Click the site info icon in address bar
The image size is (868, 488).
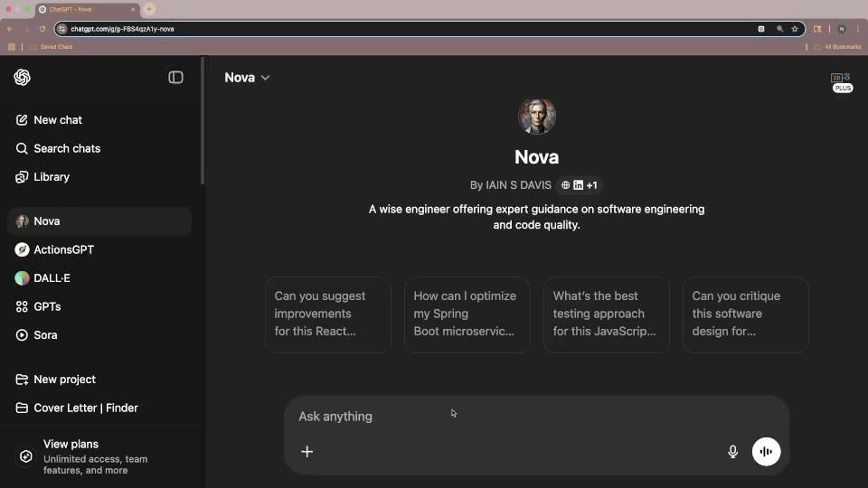(62, 29)
